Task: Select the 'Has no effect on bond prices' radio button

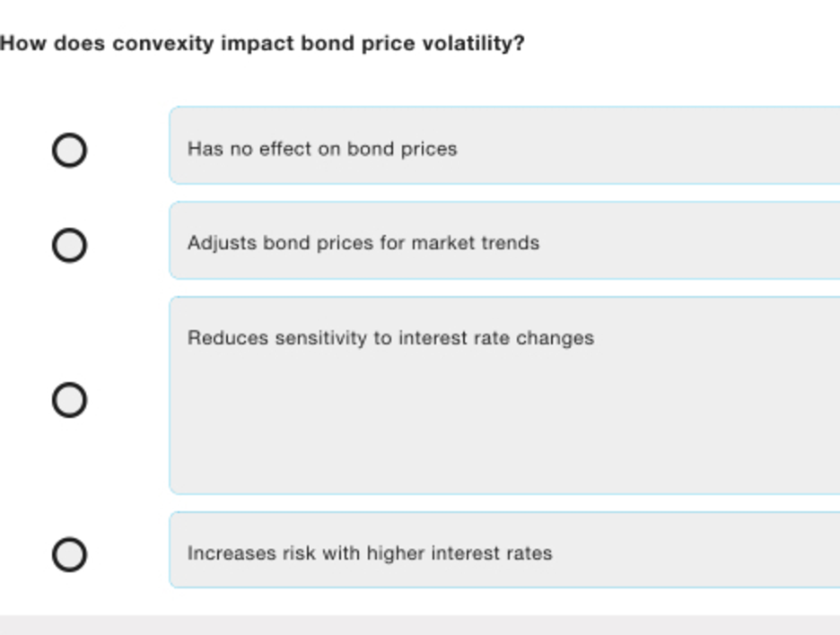Action: click(x=70, y=150)
